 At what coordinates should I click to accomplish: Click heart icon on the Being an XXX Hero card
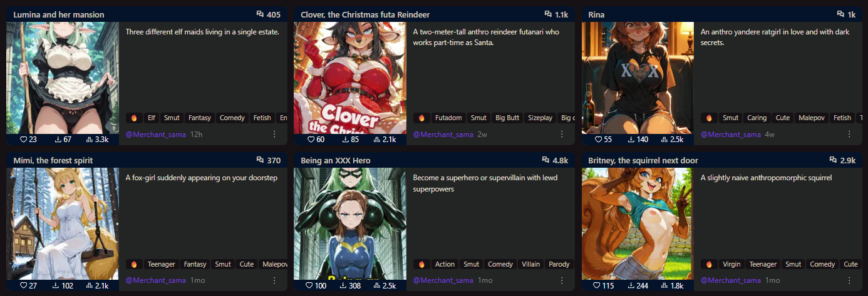(309, 286)
